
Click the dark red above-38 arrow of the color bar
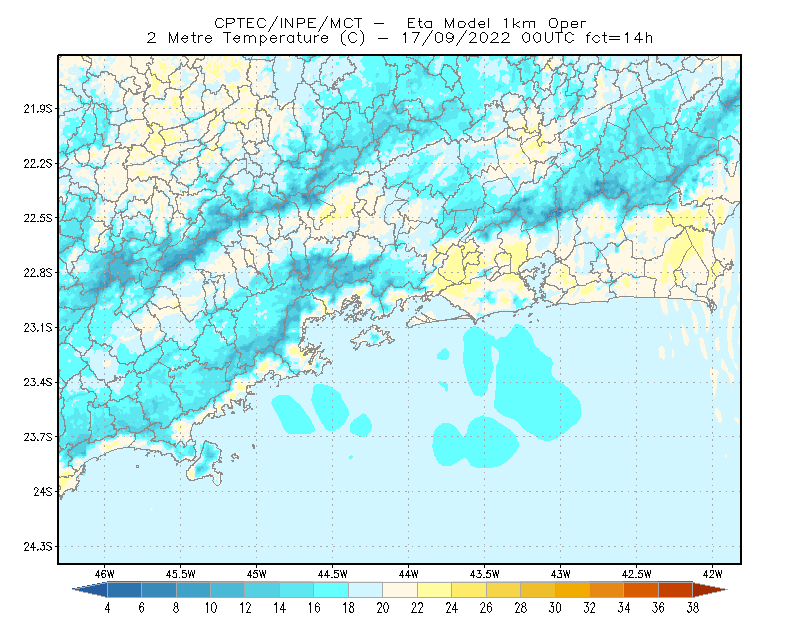pyautogui.click(x=710, y=590)
